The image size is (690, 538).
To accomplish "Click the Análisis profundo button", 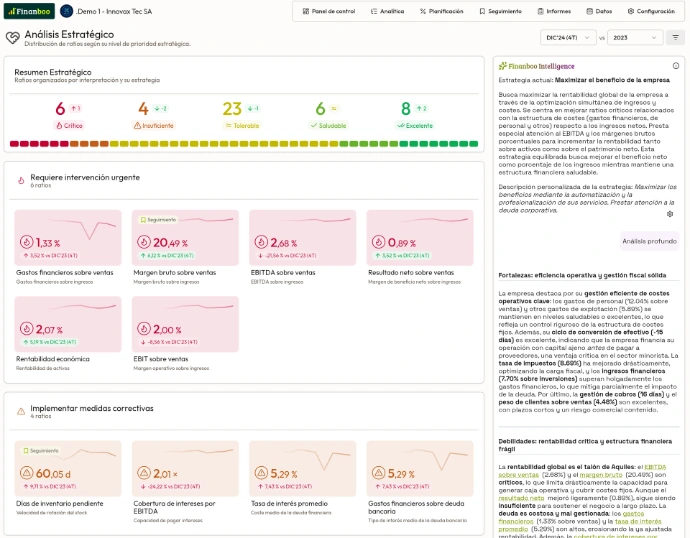I will click(648, 241).
